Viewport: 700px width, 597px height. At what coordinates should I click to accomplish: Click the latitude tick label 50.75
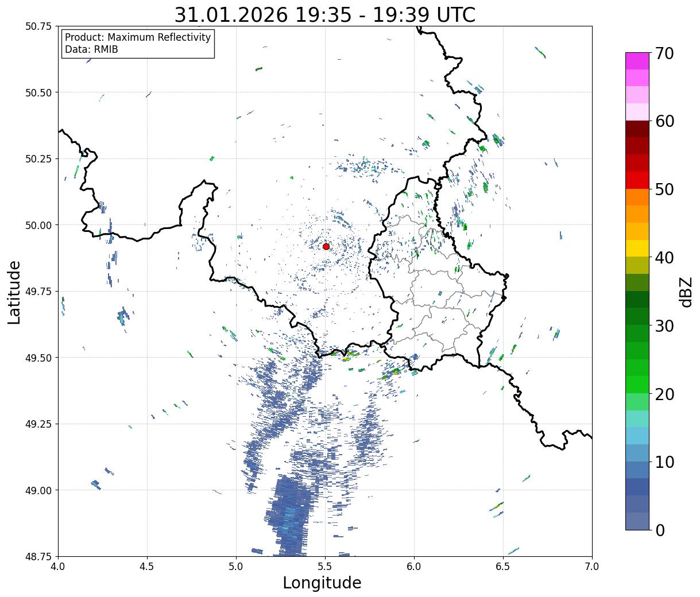coord(38,26)
